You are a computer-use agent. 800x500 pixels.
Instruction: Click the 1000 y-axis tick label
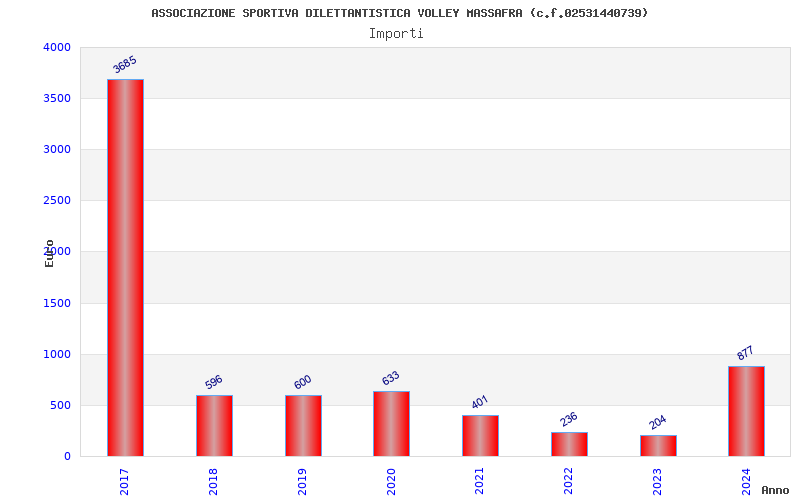pyautogui.click(x=57, y=355)
